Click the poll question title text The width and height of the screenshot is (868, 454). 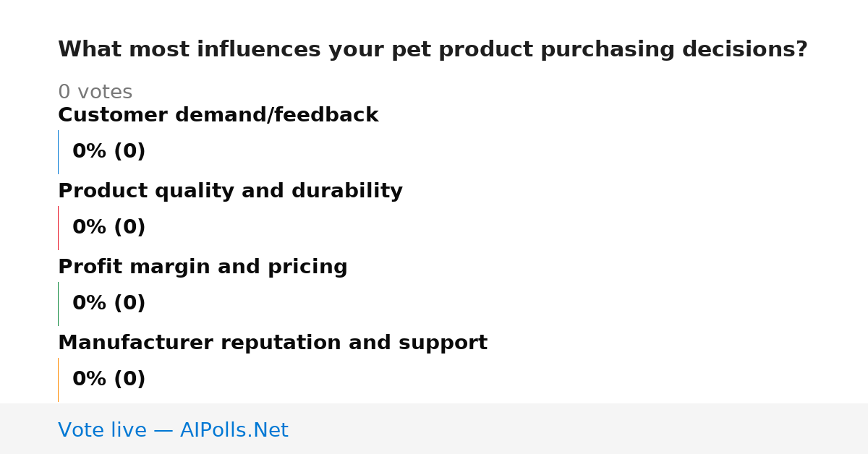(x=433, y=50)
